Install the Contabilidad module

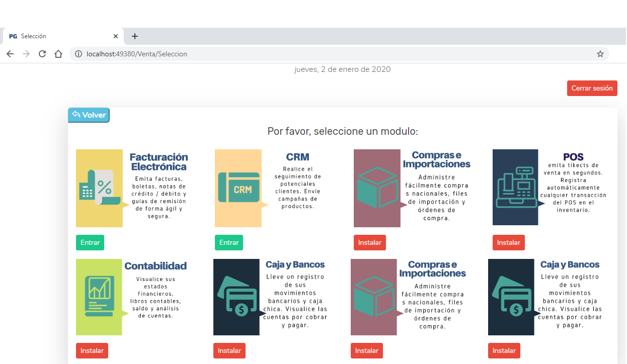coord(92,350)
